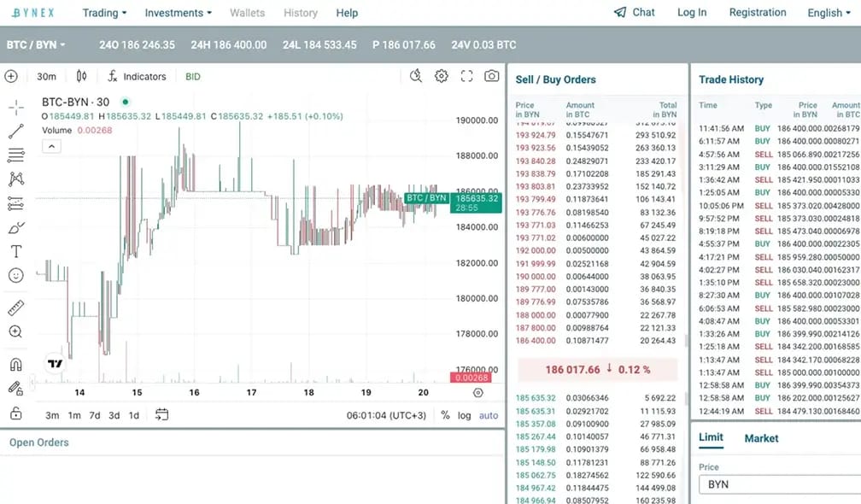861x504 pixels.
Task: Toggle log scale on chart
Action: [465, 415]
